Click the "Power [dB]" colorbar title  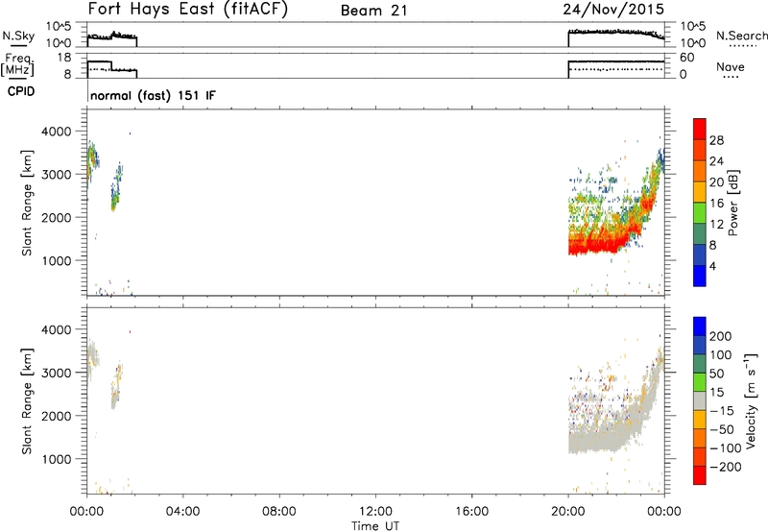click(732, 203)
